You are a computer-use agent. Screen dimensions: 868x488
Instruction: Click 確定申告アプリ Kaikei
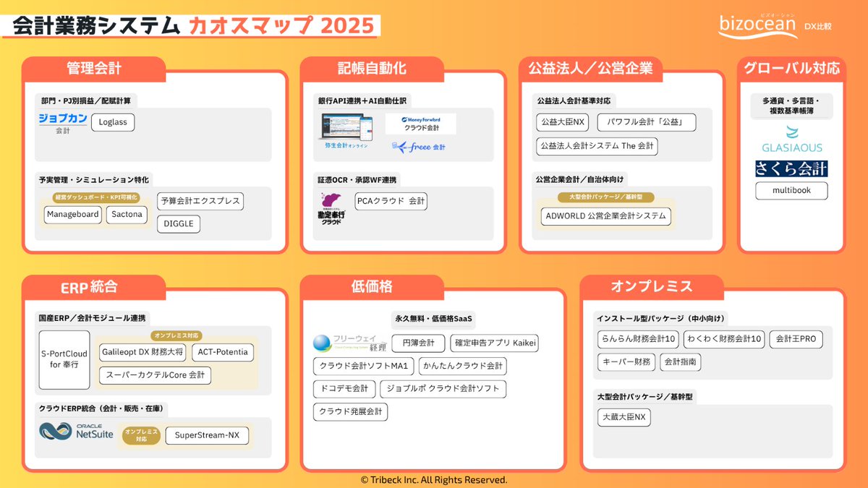point(494,343)
